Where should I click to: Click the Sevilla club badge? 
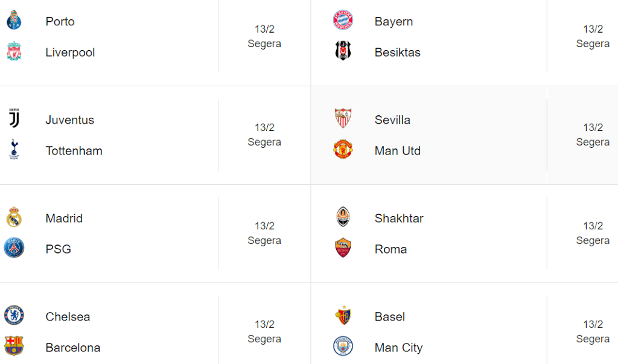tap(342, 120)
